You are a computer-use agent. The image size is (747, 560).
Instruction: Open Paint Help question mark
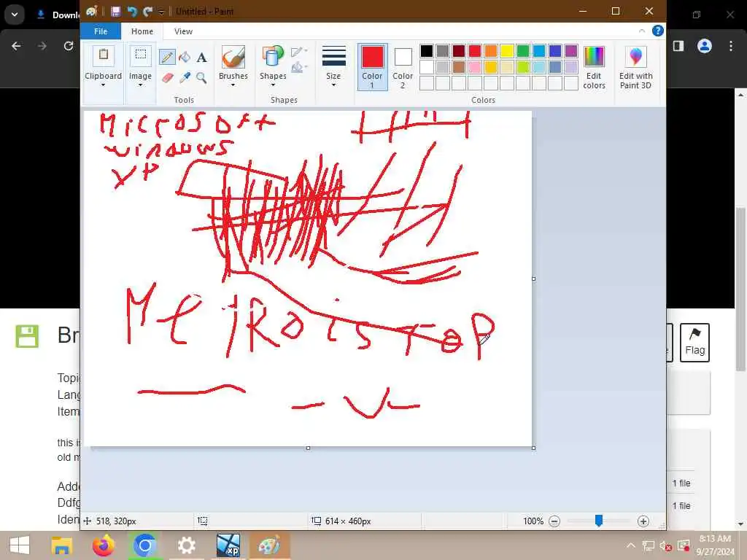(657, 31)
